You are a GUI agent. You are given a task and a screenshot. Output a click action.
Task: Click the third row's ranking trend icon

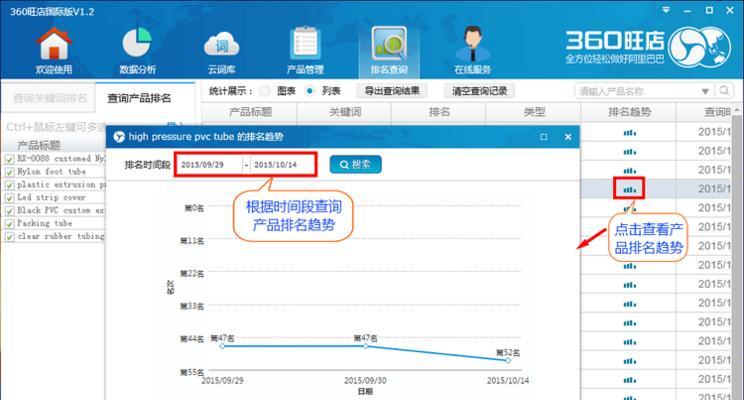click(630, 170)
